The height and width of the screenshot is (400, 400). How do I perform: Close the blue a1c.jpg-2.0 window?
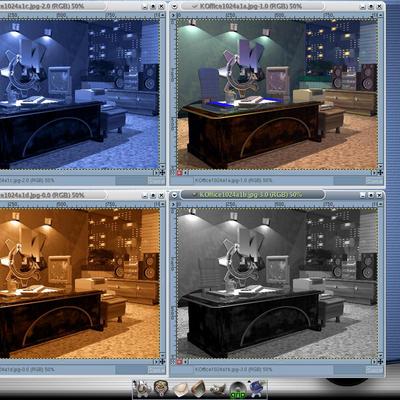[x=161, y=7]
